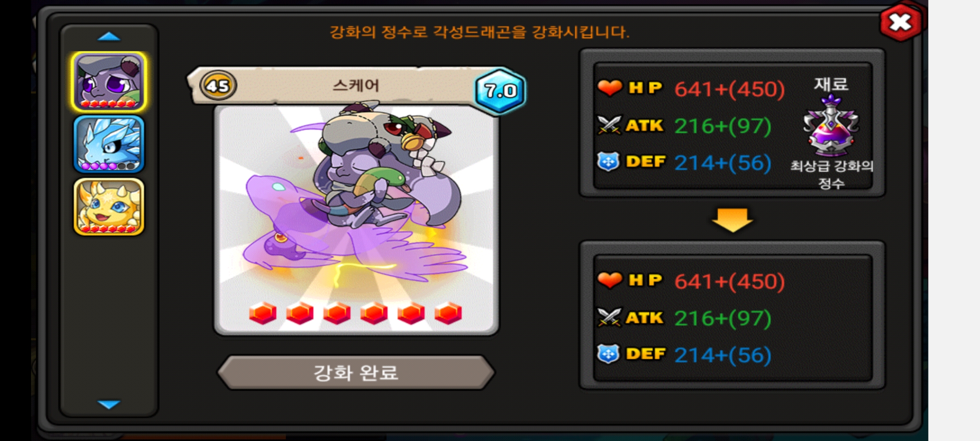
Task: Tap the HP heart icon in top stats
Action: (609, 88)
